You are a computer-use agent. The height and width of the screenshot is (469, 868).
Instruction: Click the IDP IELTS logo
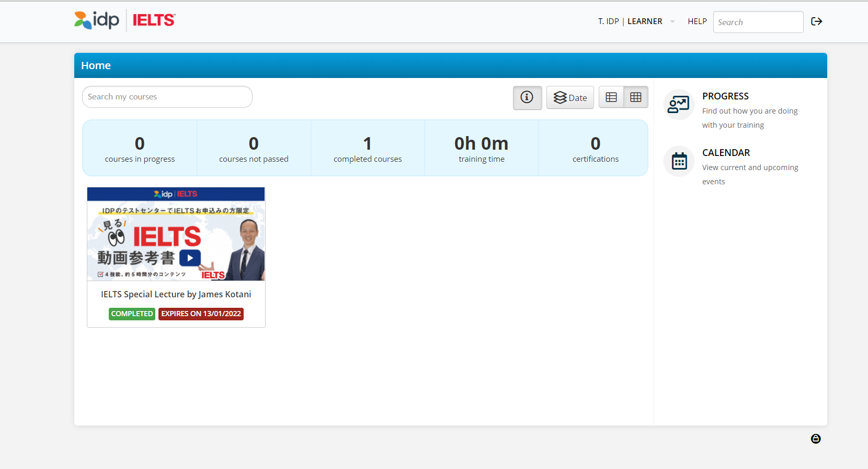click(124, 20)
